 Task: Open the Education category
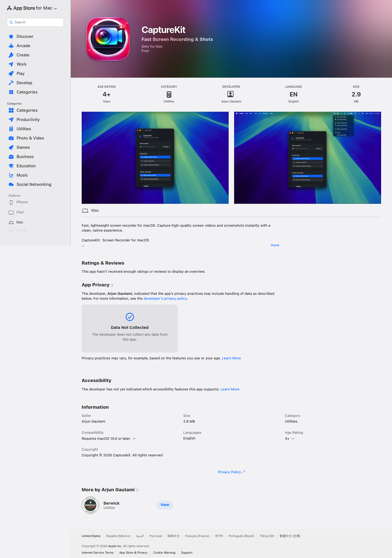pos(35,166)
